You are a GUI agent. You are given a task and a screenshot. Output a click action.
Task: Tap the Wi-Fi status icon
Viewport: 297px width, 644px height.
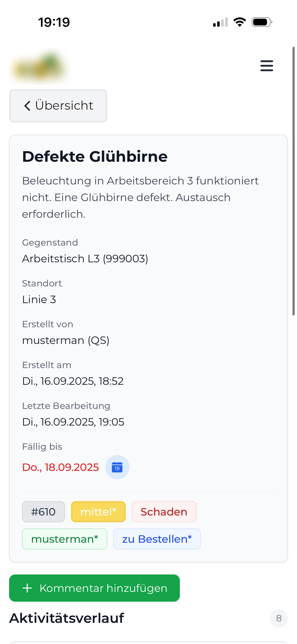[240, 22]
